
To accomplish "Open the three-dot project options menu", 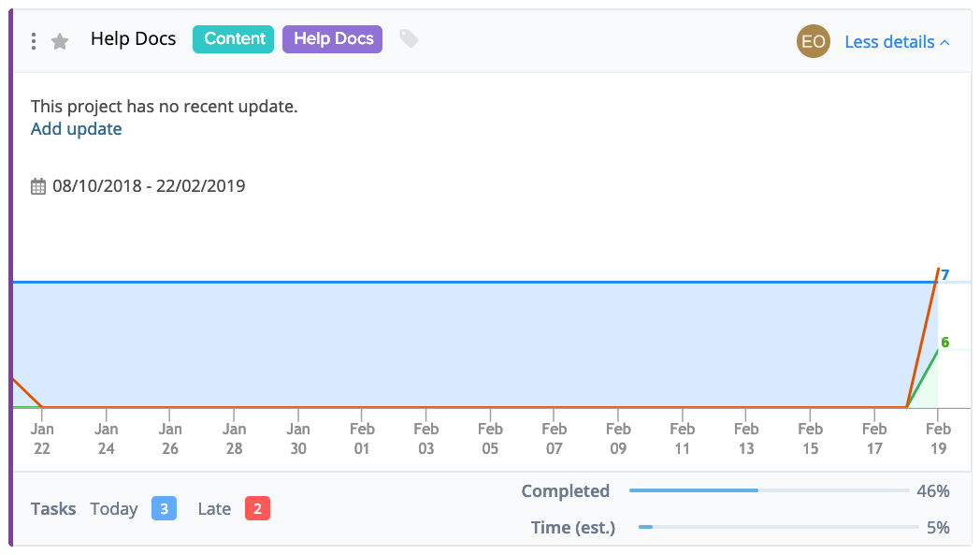I will [34, 41].
